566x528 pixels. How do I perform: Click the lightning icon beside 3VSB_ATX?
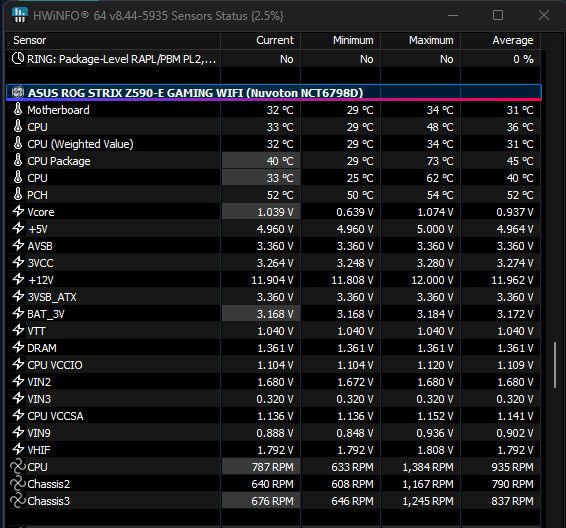coord(18,296)
